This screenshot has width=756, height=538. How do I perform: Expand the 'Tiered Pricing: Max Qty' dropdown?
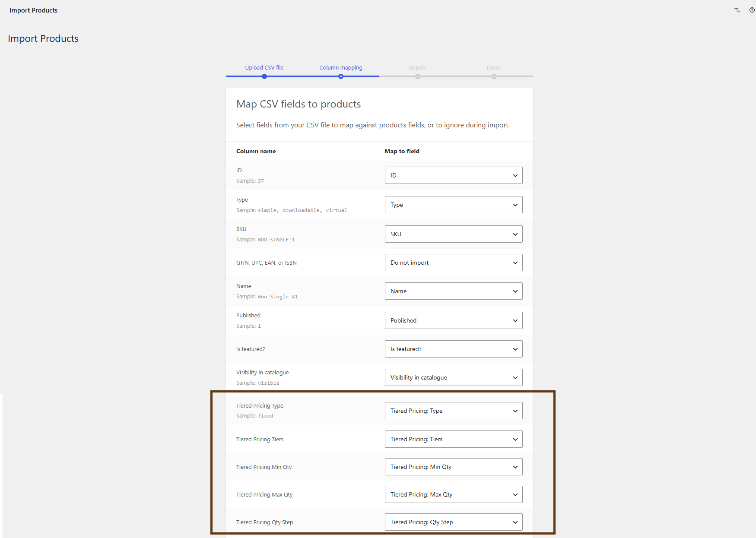(454, 494)
